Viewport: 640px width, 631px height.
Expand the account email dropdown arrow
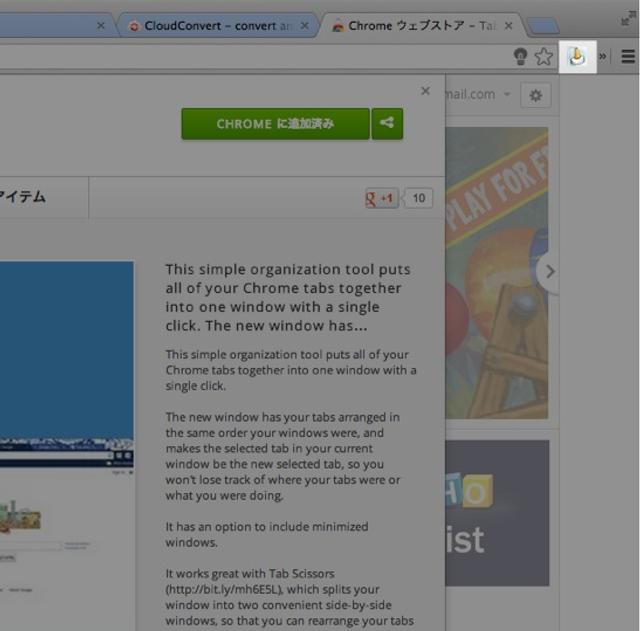(507, 94)
